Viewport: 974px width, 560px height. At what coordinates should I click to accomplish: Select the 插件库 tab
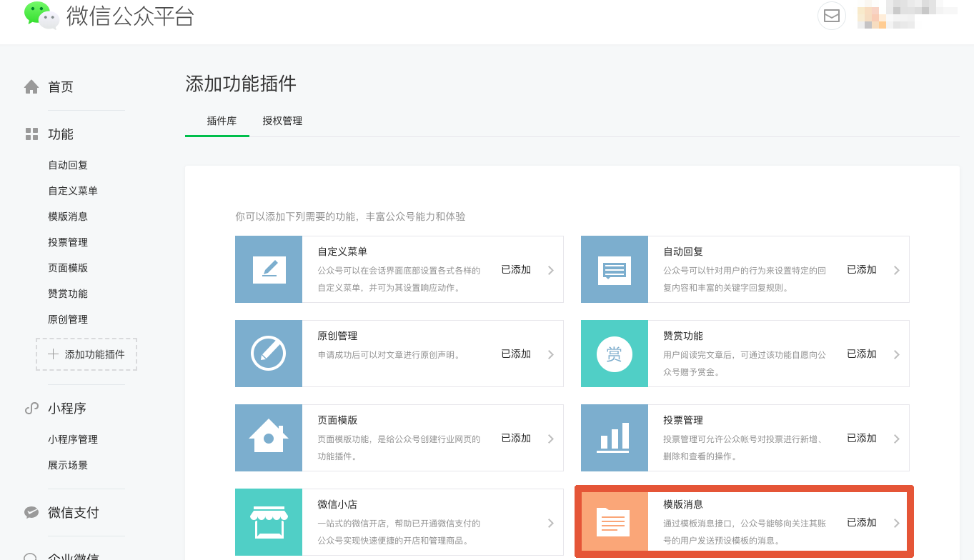click(222, 121)
